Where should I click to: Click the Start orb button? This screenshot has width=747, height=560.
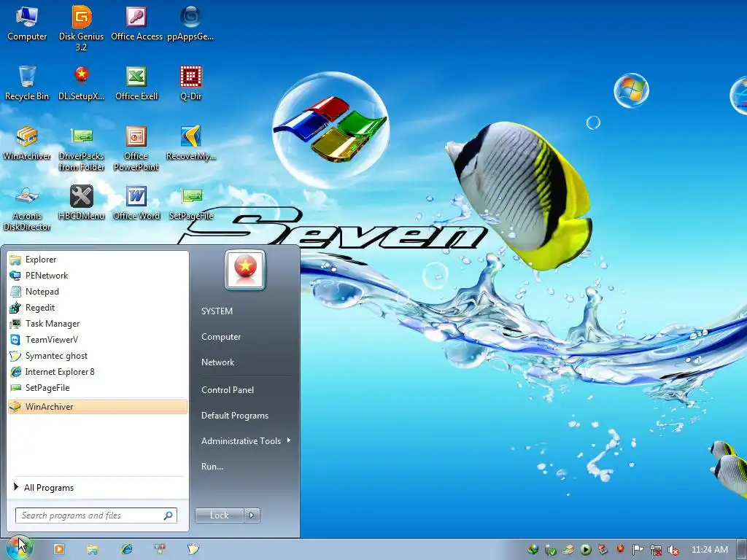tap(19, 548)
